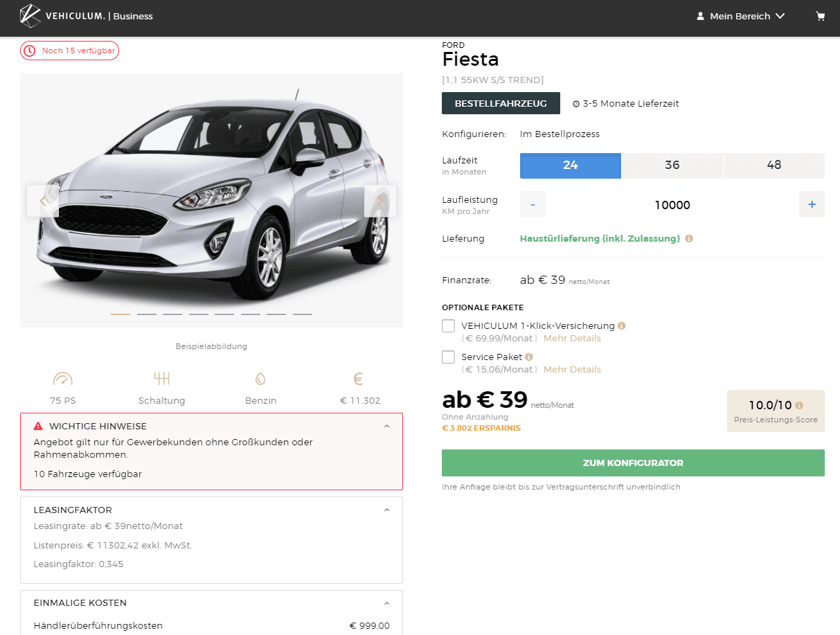Screen dimensions: 840x635
Task: Click the speedometer icon above 75 PS
Action: tap(62, 379)
